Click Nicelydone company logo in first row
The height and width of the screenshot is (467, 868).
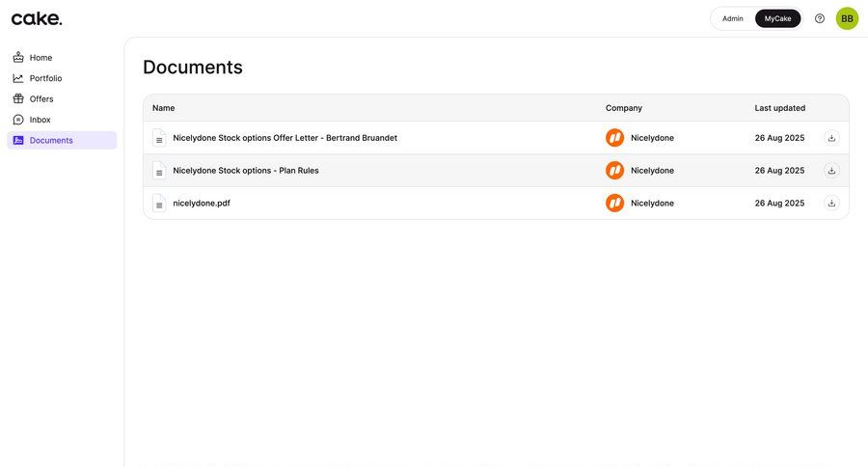coord(614,138)
